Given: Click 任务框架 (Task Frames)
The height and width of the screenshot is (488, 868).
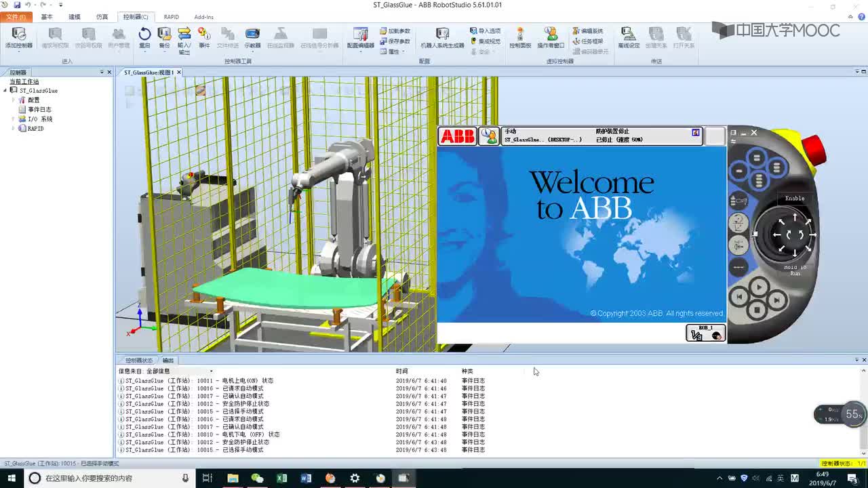Looking at the screenshot, I should click(x=587, y=41).
